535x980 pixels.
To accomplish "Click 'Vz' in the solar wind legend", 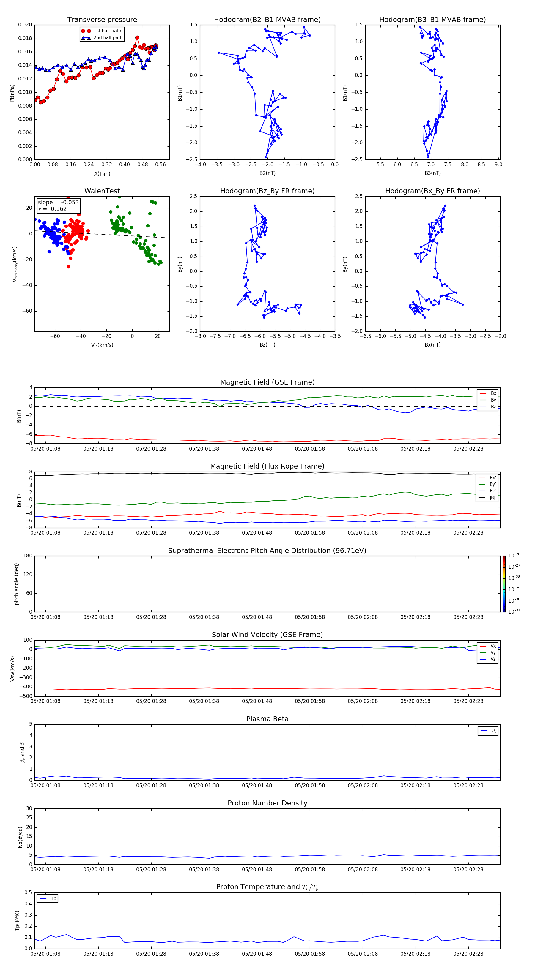I will (x=493, y=659).
